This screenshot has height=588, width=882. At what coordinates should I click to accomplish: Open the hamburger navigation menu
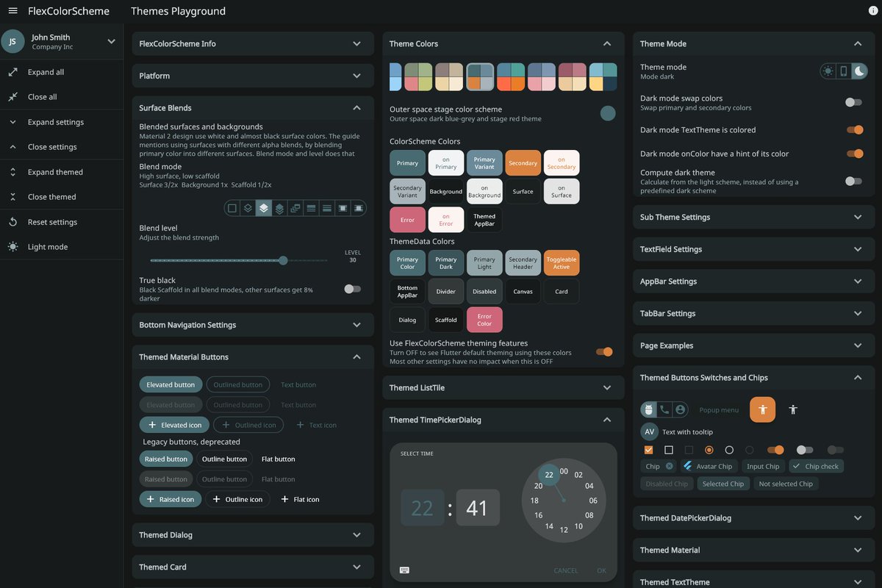click(x=12, y=11)
